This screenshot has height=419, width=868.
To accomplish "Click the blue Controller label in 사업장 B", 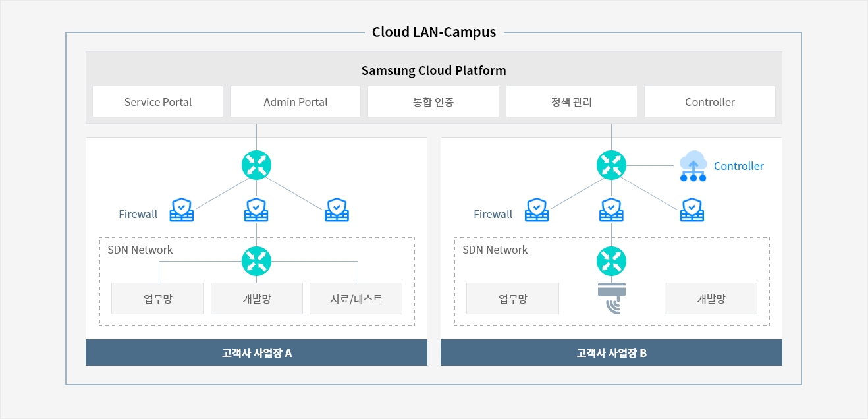I will click(x=739, y=166).
